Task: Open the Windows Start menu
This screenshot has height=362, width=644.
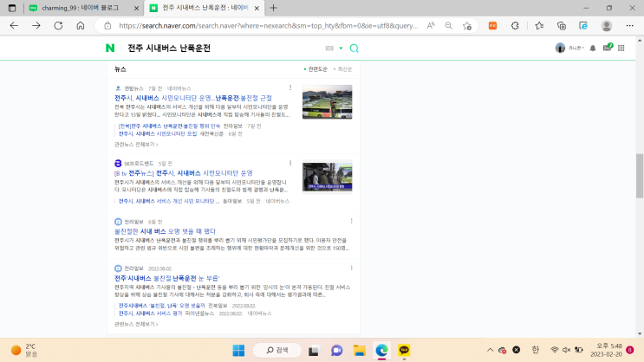Action: (x=238, y=351)
